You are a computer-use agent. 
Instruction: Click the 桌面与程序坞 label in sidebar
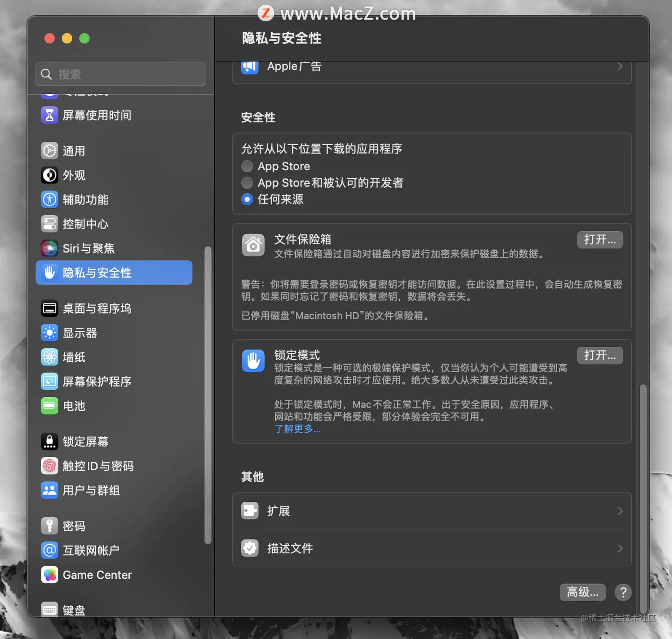click(97, 309)
